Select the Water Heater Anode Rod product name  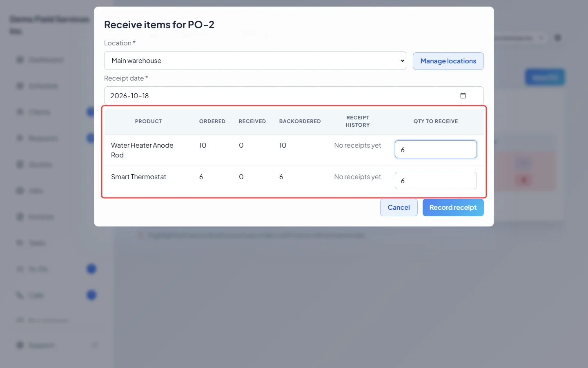point(142,150)
